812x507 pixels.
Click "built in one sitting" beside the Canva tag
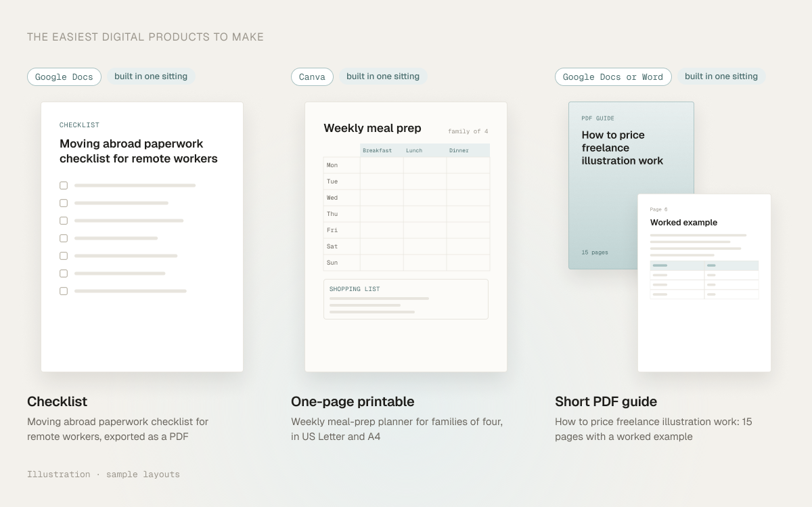pyautogui.click(x=383, y=76)
